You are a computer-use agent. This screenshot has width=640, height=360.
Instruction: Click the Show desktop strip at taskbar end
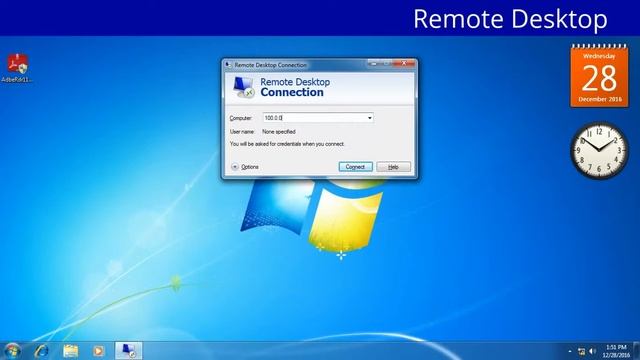pyautogui.click(x=637, y=351)
